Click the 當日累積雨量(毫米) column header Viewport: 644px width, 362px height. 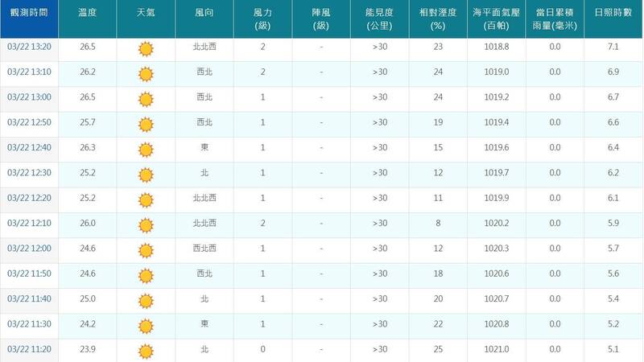555,19
